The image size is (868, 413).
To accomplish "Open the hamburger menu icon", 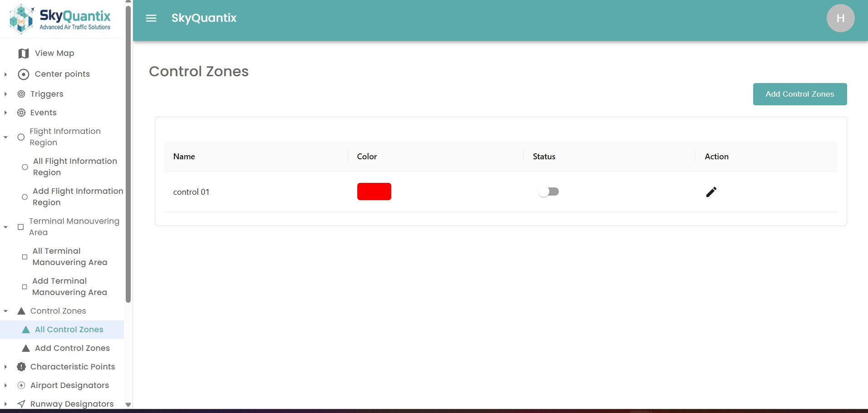I will tap(151, 18).
